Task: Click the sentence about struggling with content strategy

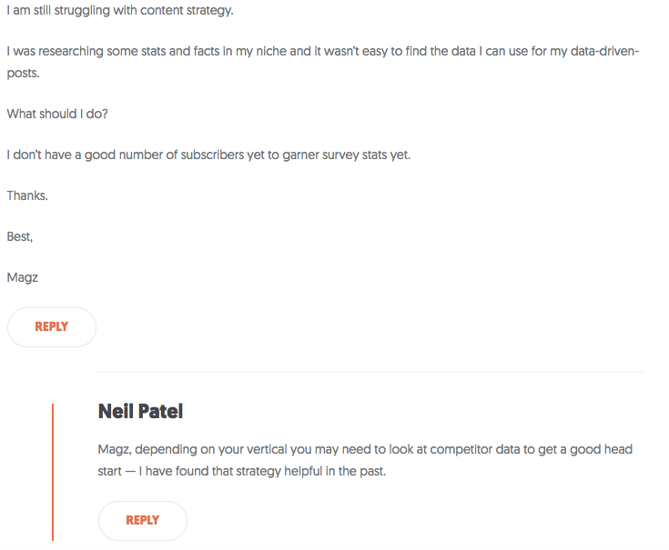Action: point(119,11)
